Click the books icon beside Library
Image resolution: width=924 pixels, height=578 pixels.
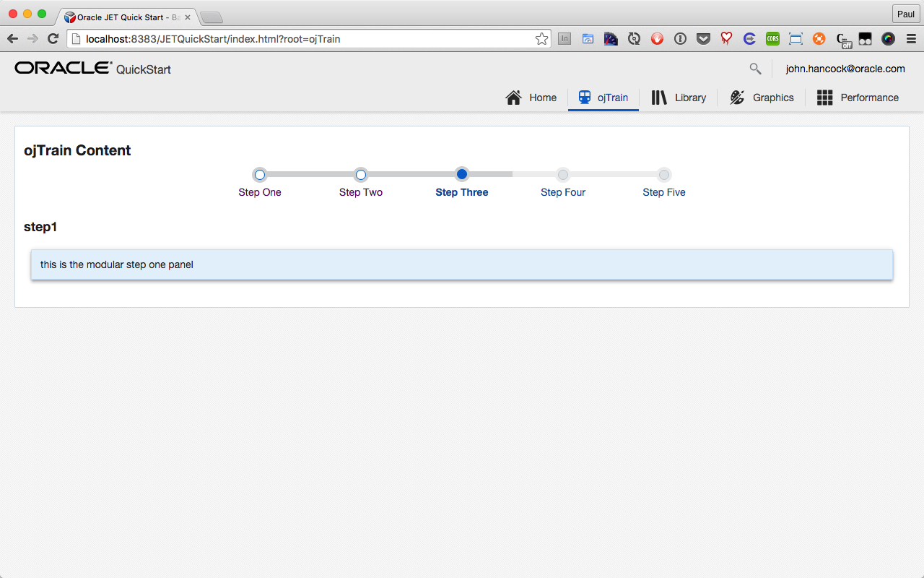coord(659,98)
